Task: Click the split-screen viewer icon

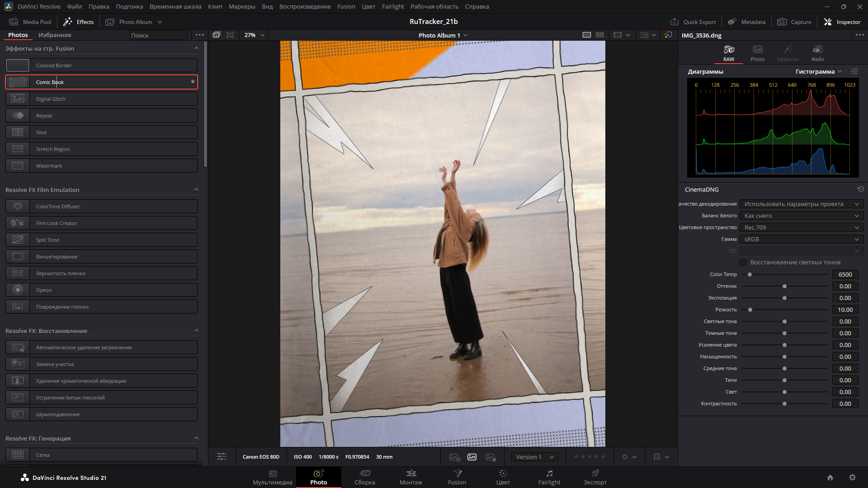Action: click(x=644, y=35)
